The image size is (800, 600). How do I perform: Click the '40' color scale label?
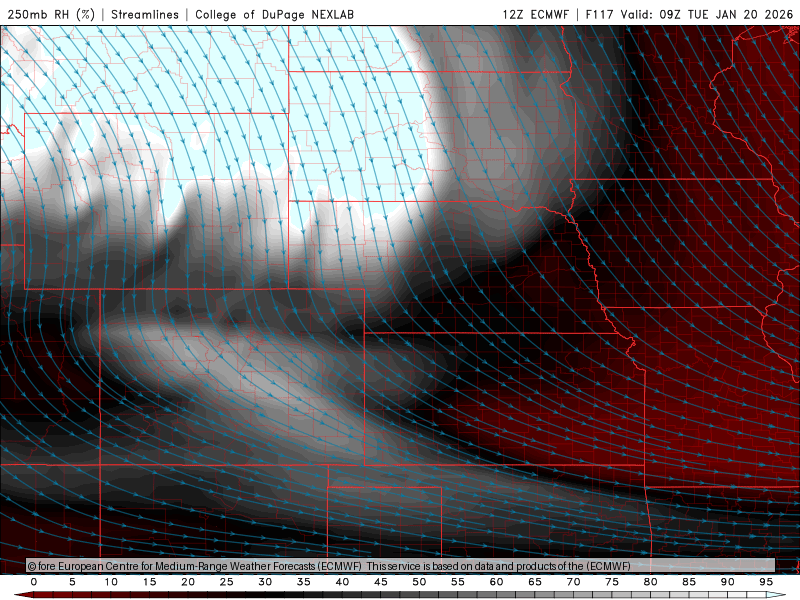(x=342, y=582)
